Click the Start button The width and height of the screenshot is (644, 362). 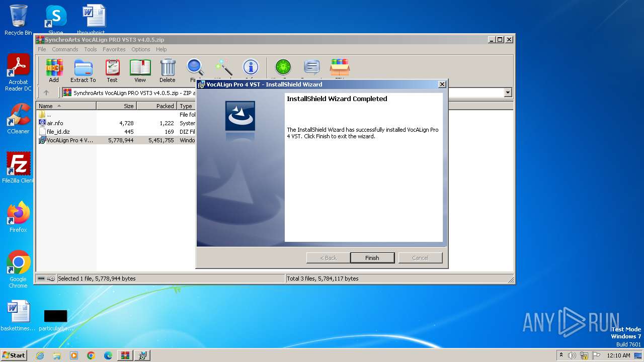pos(14,355)
